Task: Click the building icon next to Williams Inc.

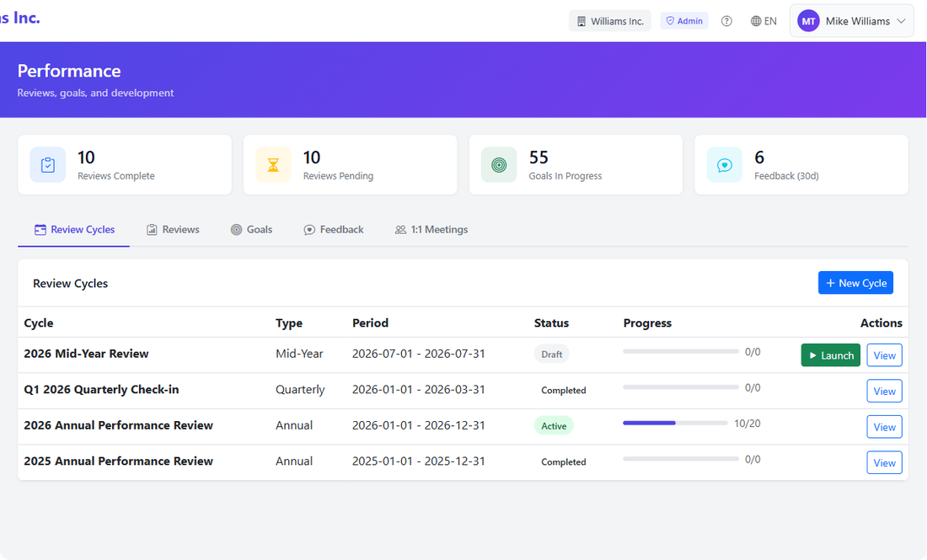Action: [x=580, y=20]
